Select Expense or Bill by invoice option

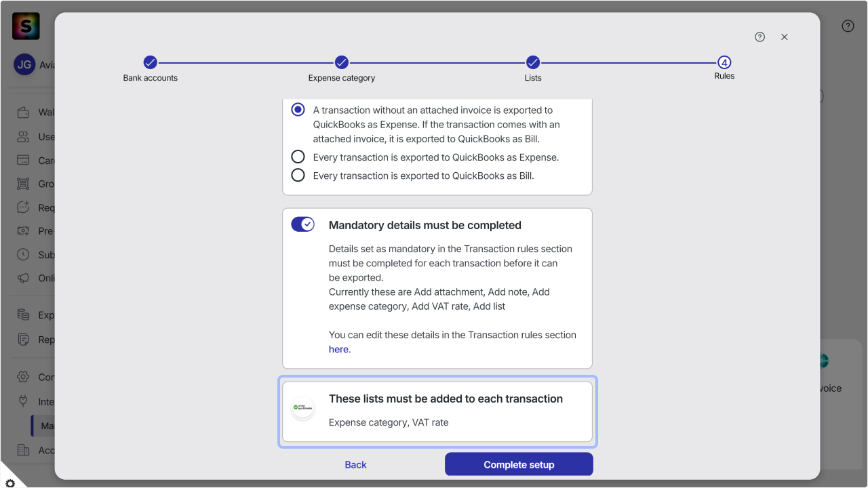tap(298, 110)
